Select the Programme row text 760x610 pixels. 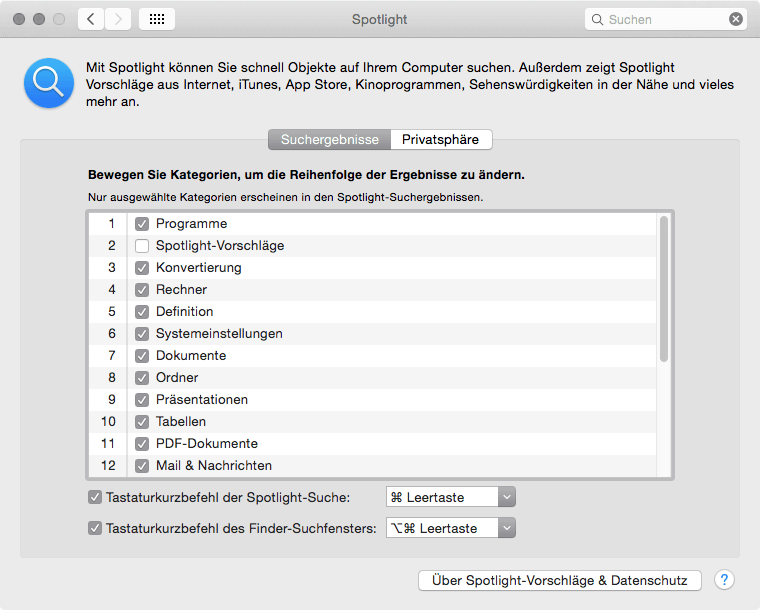click(x=191, y=224)
